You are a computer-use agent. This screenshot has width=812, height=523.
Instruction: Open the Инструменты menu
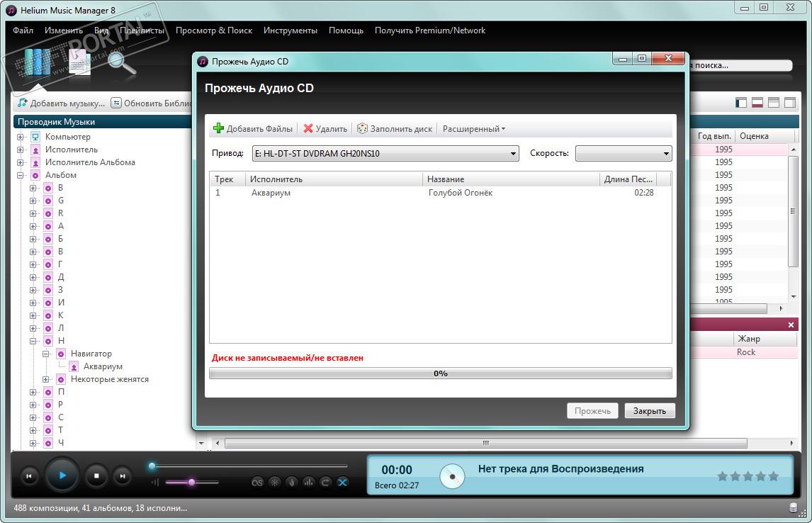tap(291, 30)
